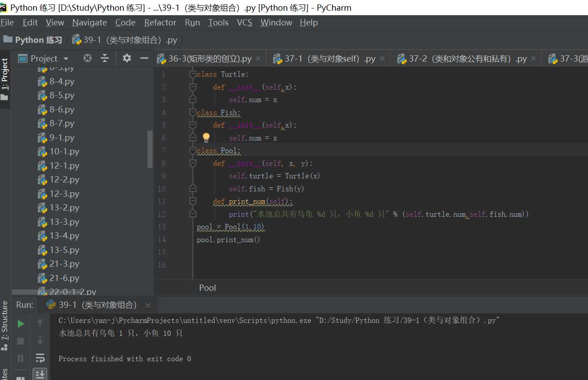Open the File menu

[7, 22]
